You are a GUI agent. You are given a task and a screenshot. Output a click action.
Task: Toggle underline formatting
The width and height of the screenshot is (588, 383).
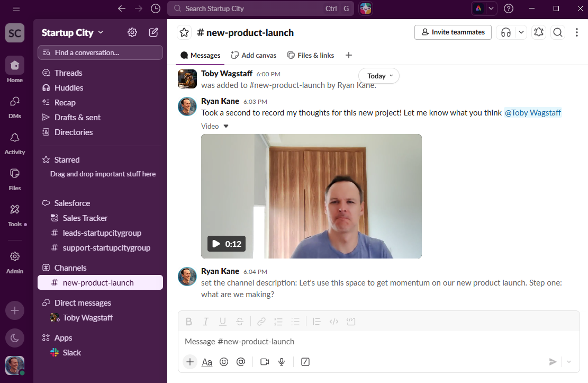pyautogui.click(x=223, y=322)
